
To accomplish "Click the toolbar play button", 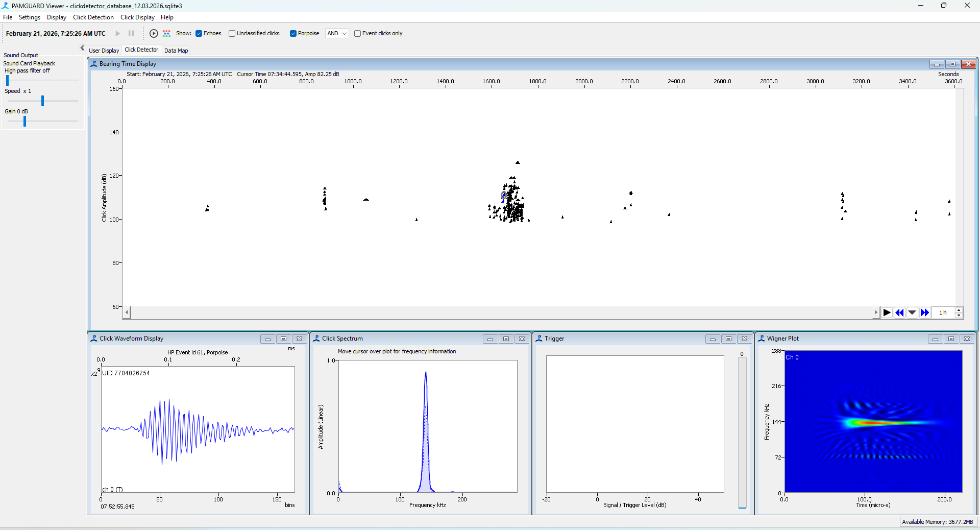I will click(118, 33).
